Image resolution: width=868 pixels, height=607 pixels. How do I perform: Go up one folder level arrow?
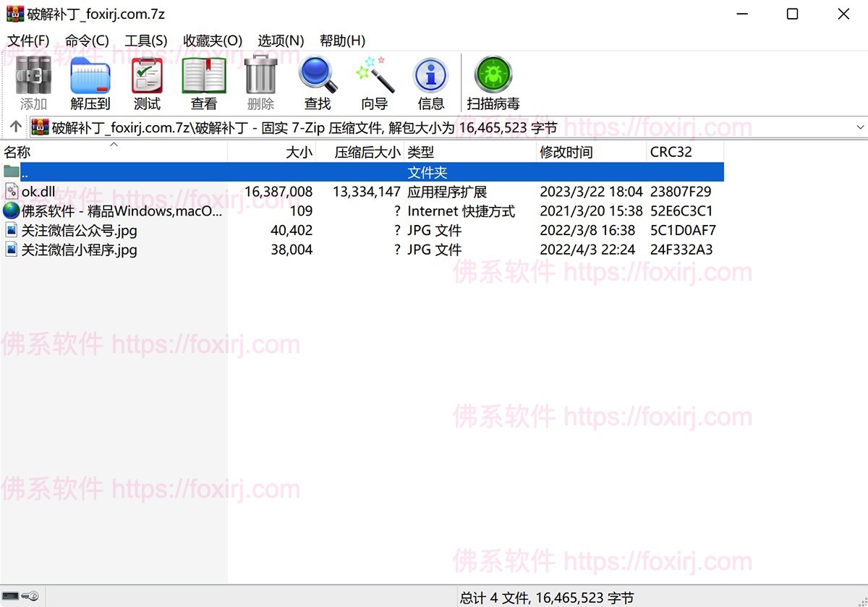[x=15, y=127]
